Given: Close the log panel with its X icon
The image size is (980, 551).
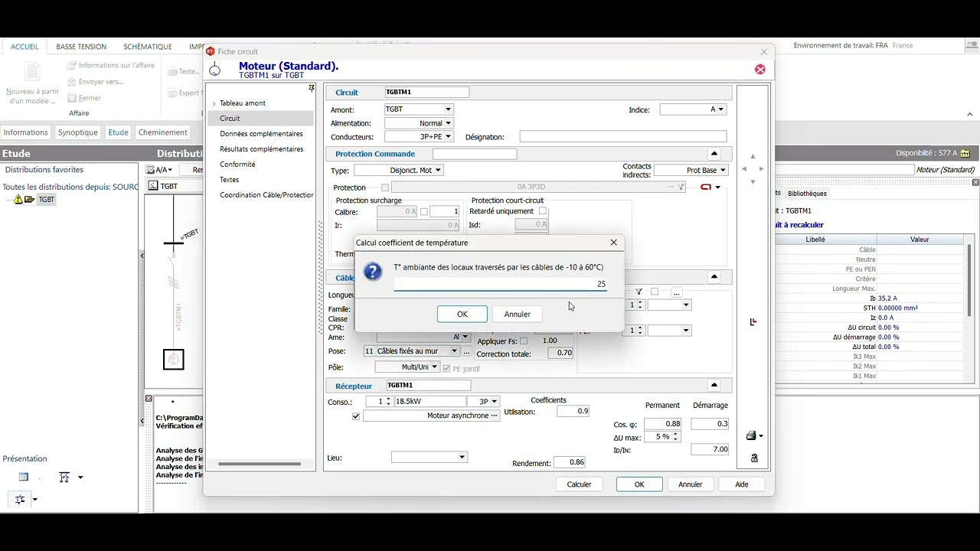Looking at the screenshot, I should tap(149, 399).
